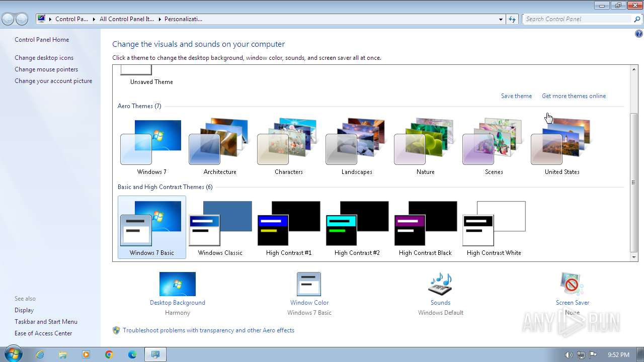Click the Back navigation button
This screenshot has height=362, width=644.
[x=8, y=19]
